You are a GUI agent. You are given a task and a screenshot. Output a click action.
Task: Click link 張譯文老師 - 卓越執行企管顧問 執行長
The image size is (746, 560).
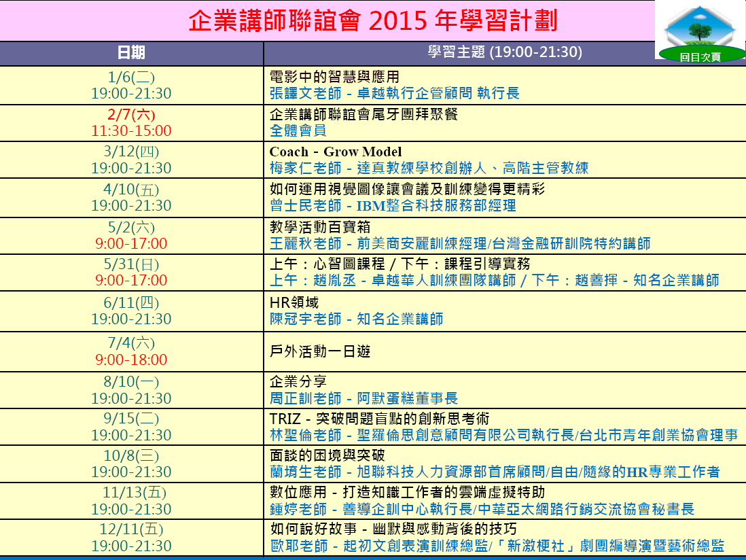tap(395, 93)
